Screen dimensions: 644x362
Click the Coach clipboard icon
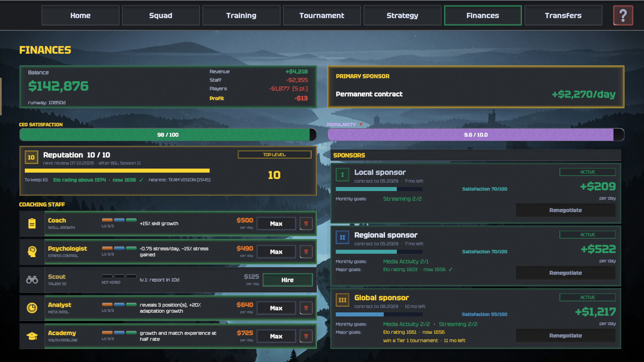pyautogui.click(x=32, y=224)
